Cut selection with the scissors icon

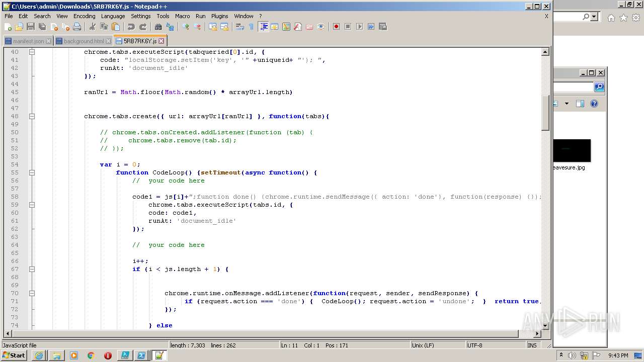[x=93, y=27]
